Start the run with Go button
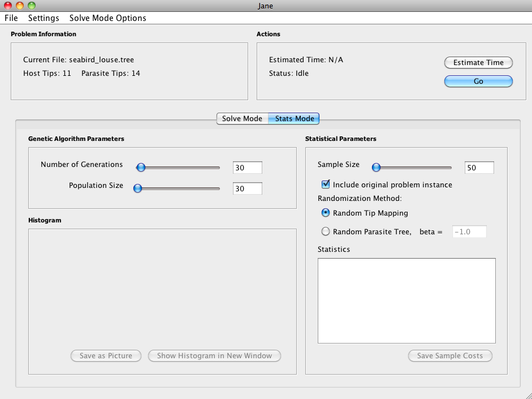 click(x=478, y=81)
